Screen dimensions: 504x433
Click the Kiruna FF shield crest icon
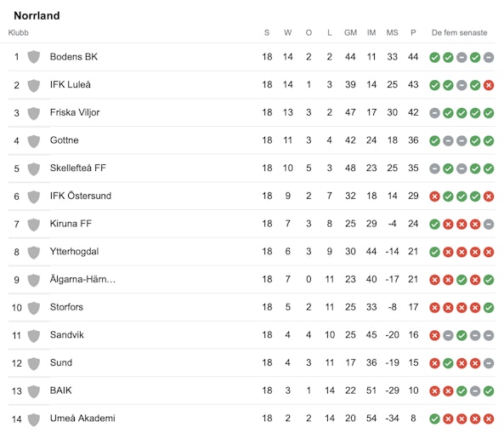pyautogui.click(x=34, y=224)
